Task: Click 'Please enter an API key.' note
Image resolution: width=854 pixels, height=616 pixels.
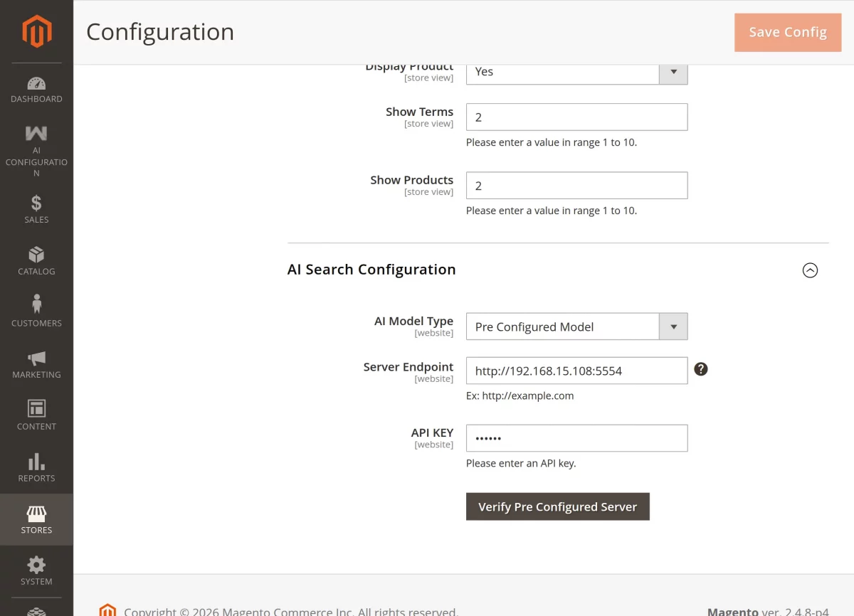Action: click(x=521, y=463)
